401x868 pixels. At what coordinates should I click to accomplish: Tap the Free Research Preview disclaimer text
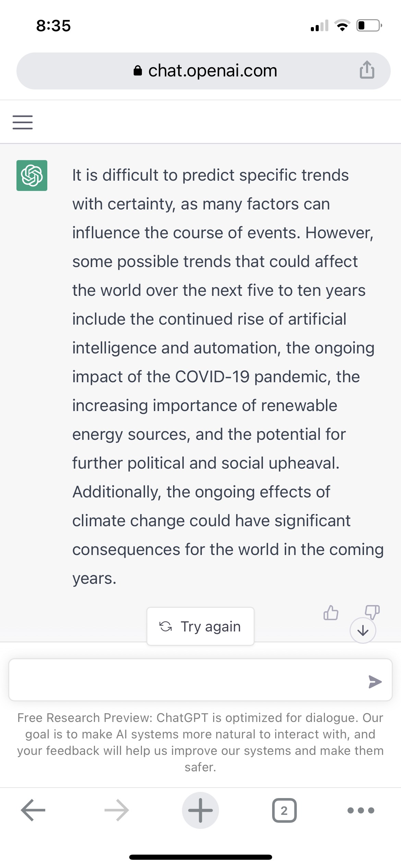pos(200,742)
